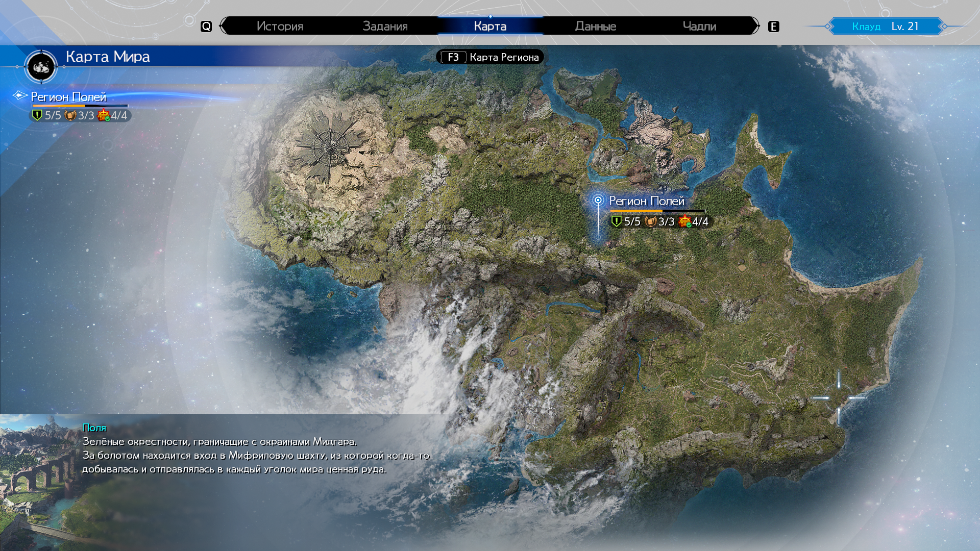
Task: Open the История tab
Action: click(280, 26)
